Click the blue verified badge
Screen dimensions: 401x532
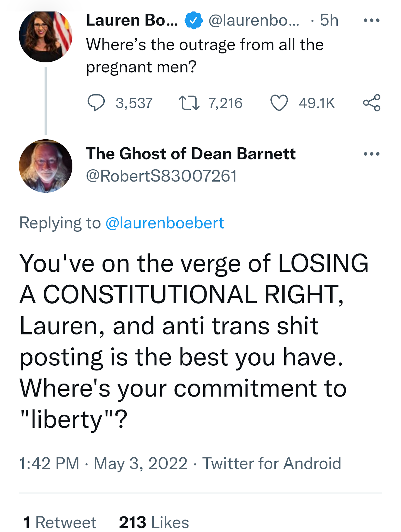click(194, 20)
